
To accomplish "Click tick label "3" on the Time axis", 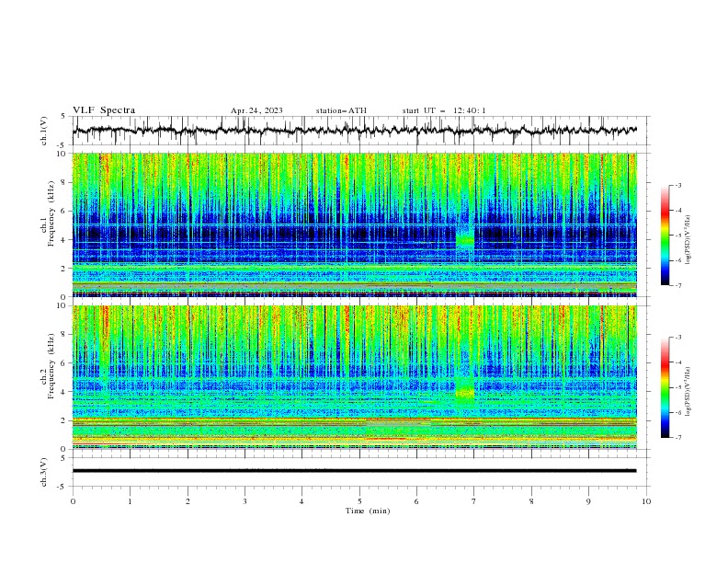I will [x=245, y=501].
